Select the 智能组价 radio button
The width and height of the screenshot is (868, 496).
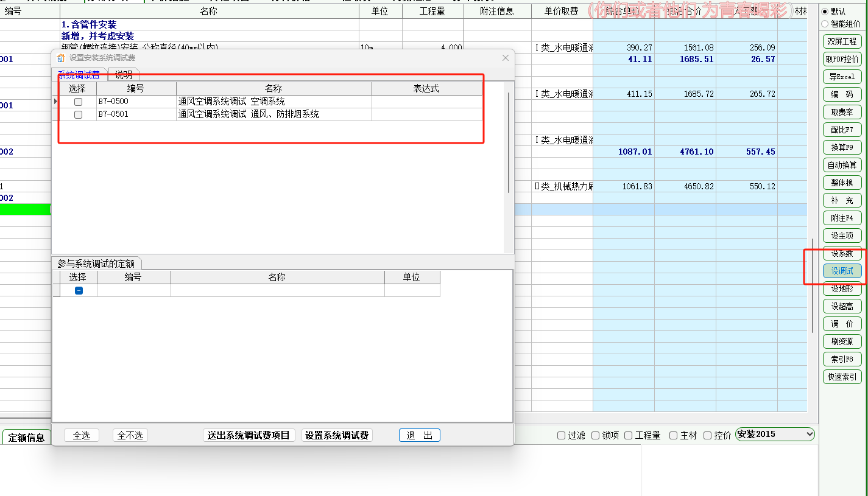pyautogui.click(x=825, y=24)
